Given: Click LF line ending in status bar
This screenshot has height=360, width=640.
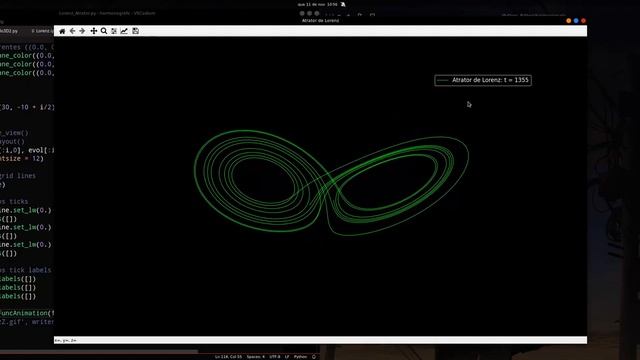Looking at the screenshot, I should (x=287, y=357).
